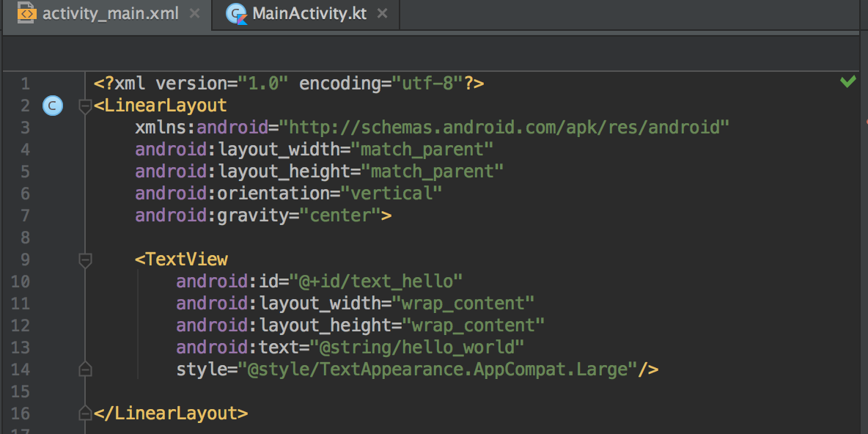This screenshot has height=434, width=868.
Task: Click the XML file icon on activity_main.xml tab
Action: (26, 12)
